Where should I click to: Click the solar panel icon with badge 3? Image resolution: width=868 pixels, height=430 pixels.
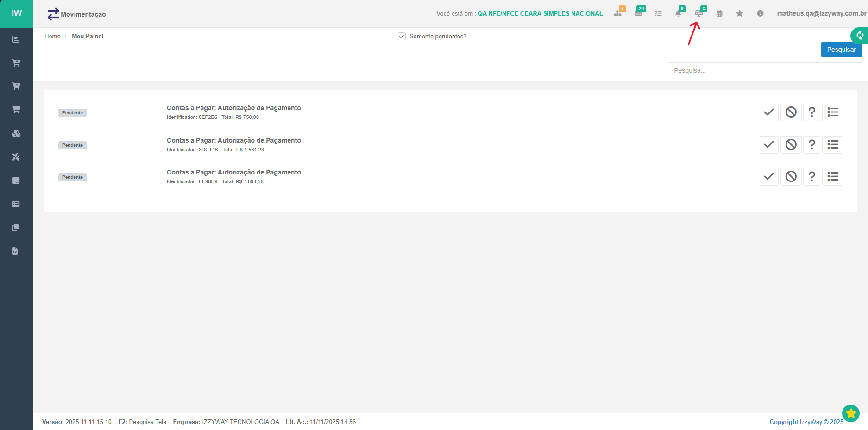pyautogui.click(x=698, y=13)
